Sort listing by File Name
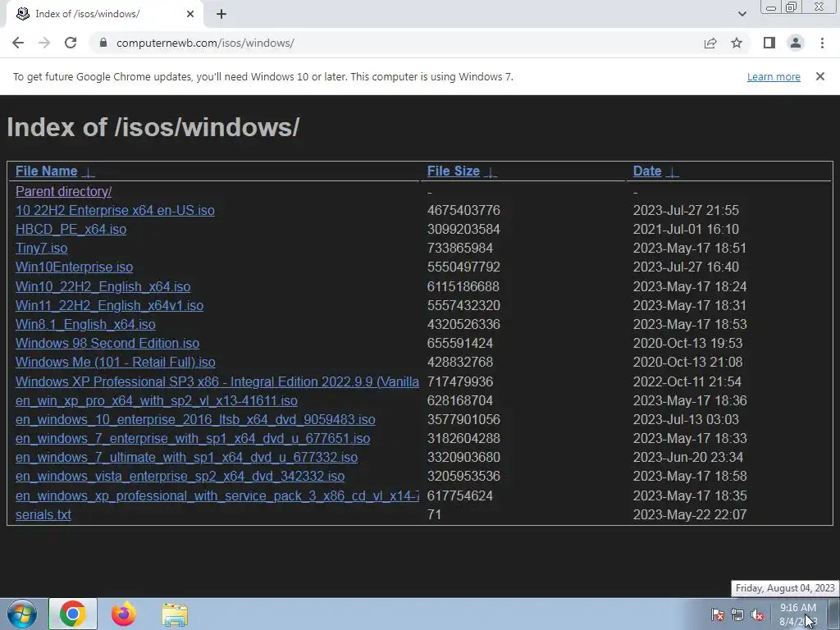 click(47, 171)
